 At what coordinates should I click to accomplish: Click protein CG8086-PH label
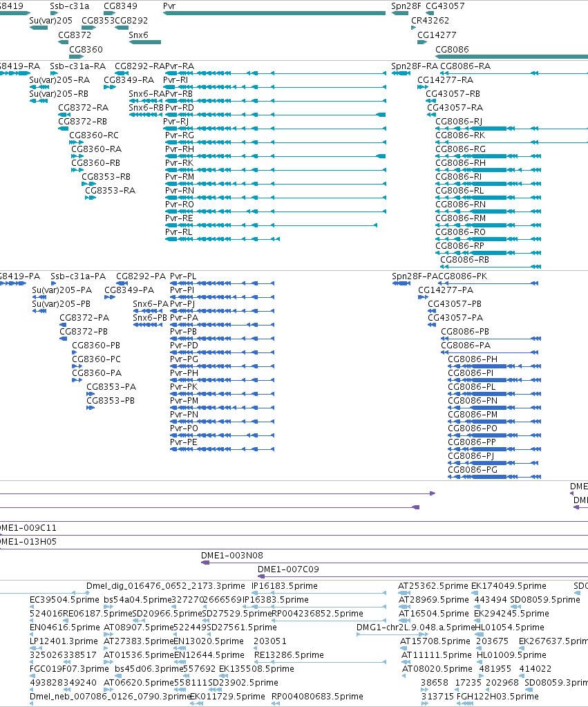click(473, 359)
